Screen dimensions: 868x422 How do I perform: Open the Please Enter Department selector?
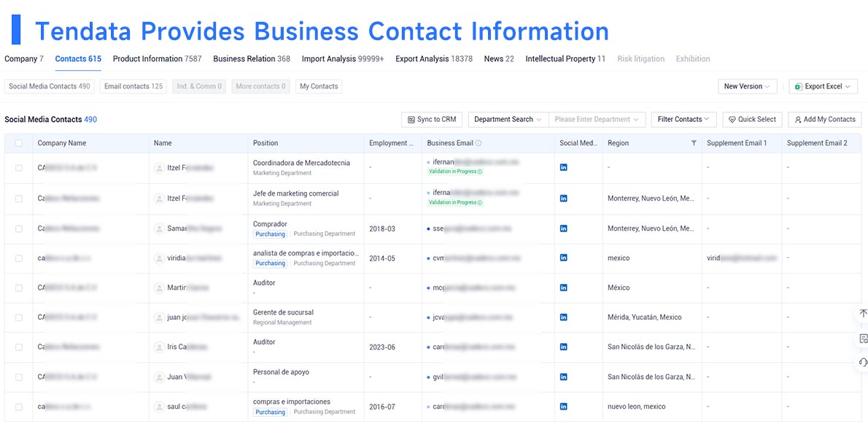pyautogui.click(x=597, y=119)
